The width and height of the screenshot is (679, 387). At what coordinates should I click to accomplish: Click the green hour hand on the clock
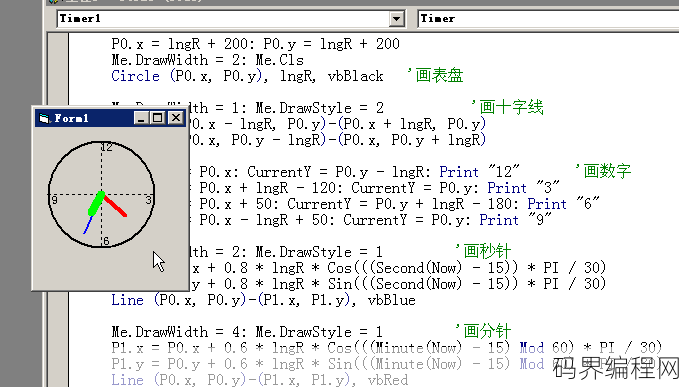click(96, 203)
